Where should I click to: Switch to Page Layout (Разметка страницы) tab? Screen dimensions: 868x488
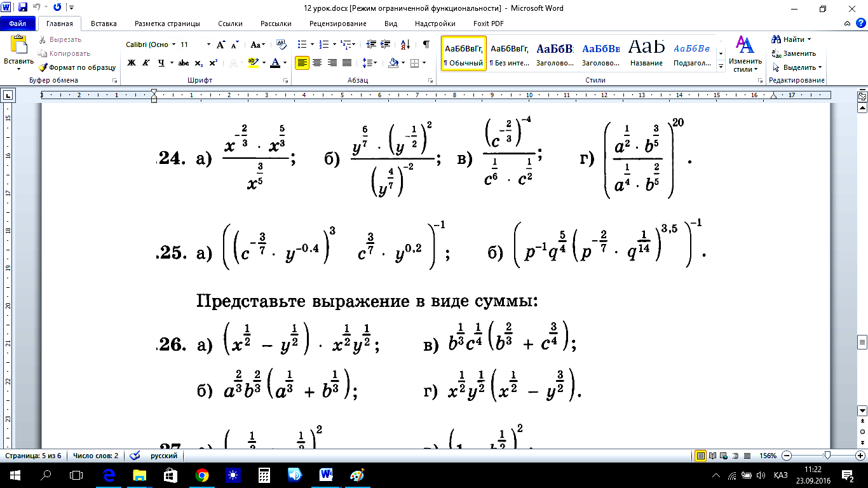pos(167,24)
